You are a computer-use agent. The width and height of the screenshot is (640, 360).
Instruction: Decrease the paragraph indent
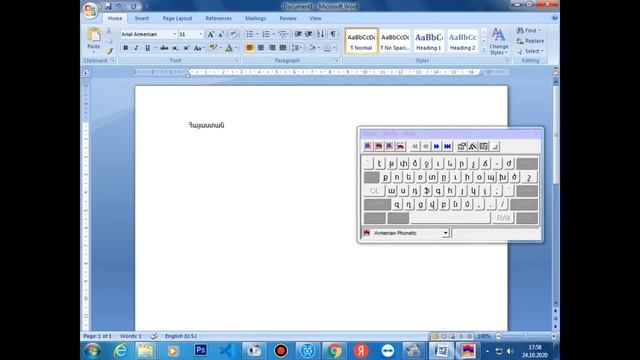[x=298, y=34]
